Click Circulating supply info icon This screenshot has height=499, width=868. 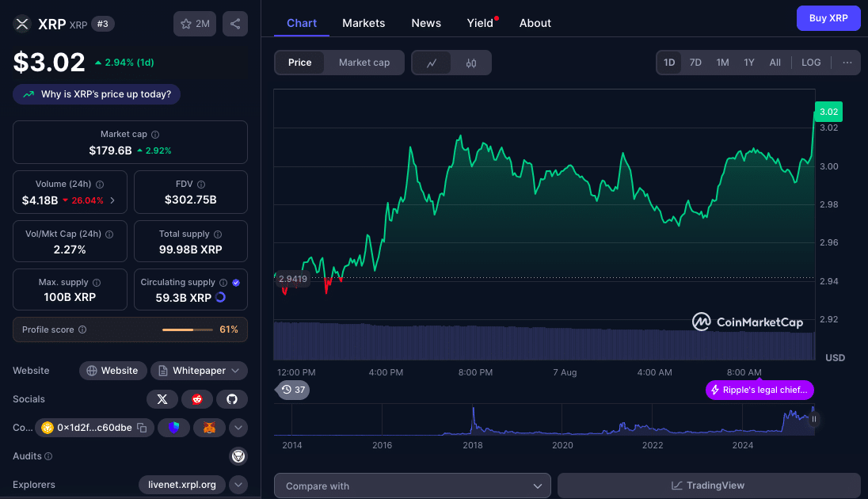223,283
